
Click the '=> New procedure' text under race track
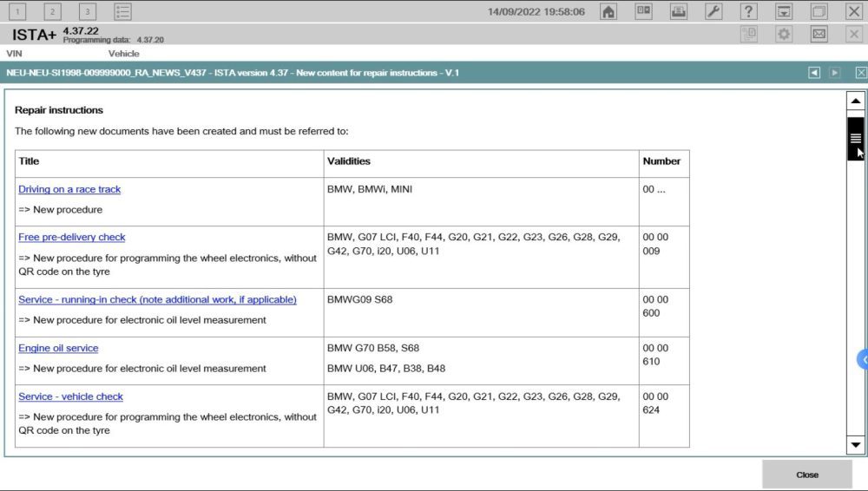(61, 210)
